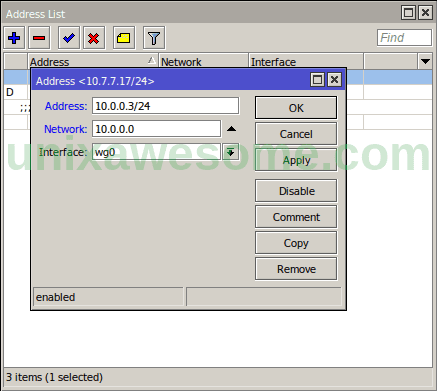Open the Interface dropdown arrow for wg0
This screenshot has width=437, height=391.
(231, 152)
